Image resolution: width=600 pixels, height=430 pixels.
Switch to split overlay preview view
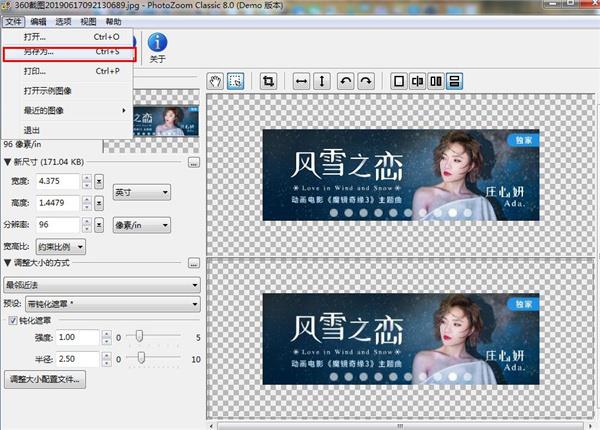pos(417,81)
